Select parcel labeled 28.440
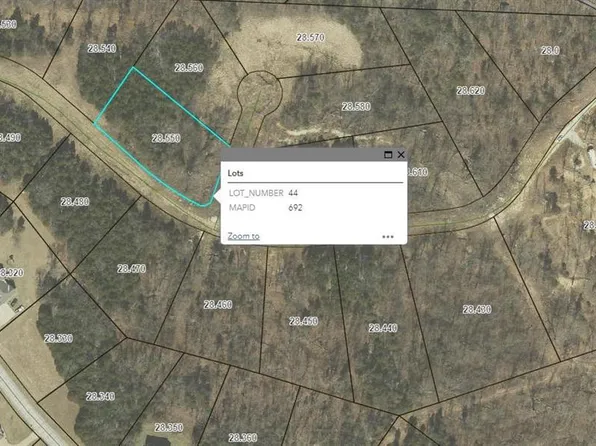Screen dimensions: 596x446 pyautogui.click(x=383, y=328)
